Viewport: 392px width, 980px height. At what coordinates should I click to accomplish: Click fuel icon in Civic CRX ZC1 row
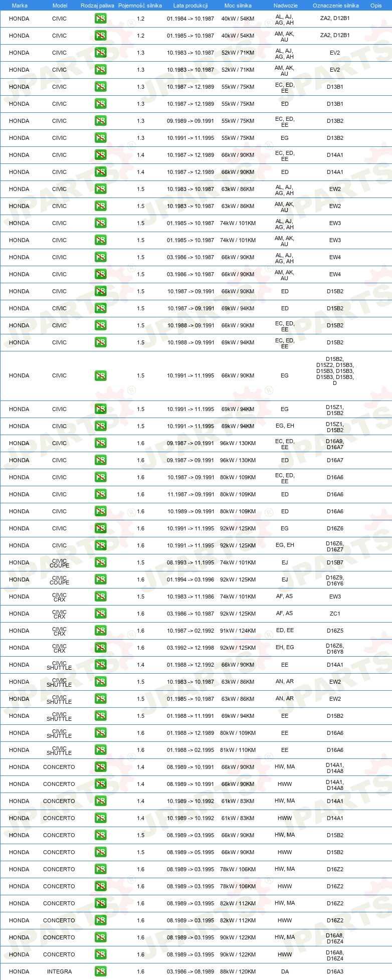[100, 614]
